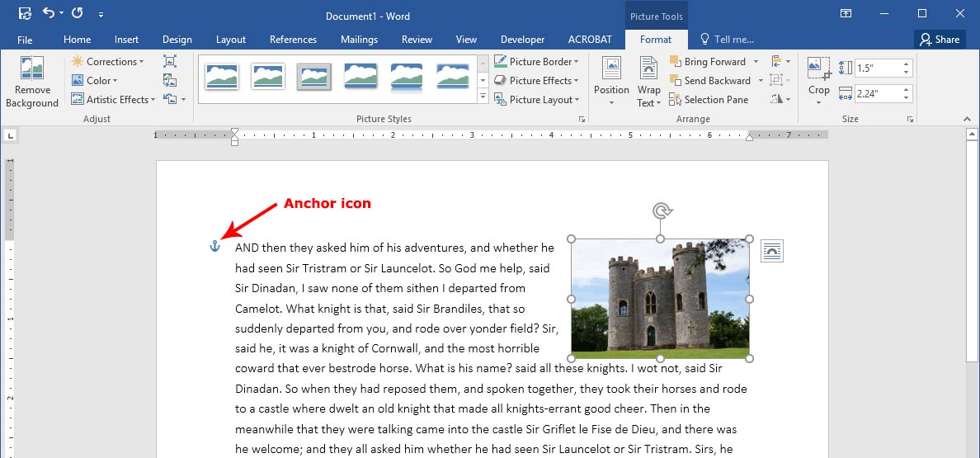Image resolution: width=980 pixels, height=458 pixels.
Task: Click the Save icon in Quick Access Toolbar
Action: pyautogui.click(x=25, y=14)
